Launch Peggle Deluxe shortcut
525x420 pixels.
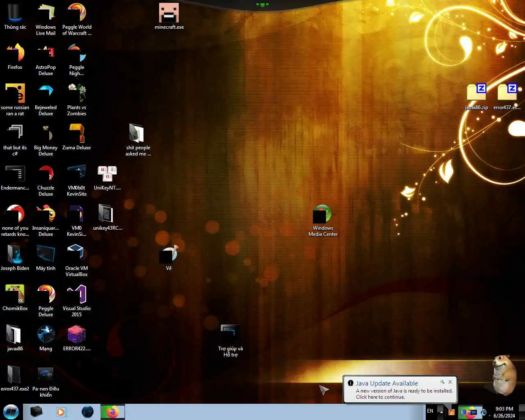pos(46,301)
